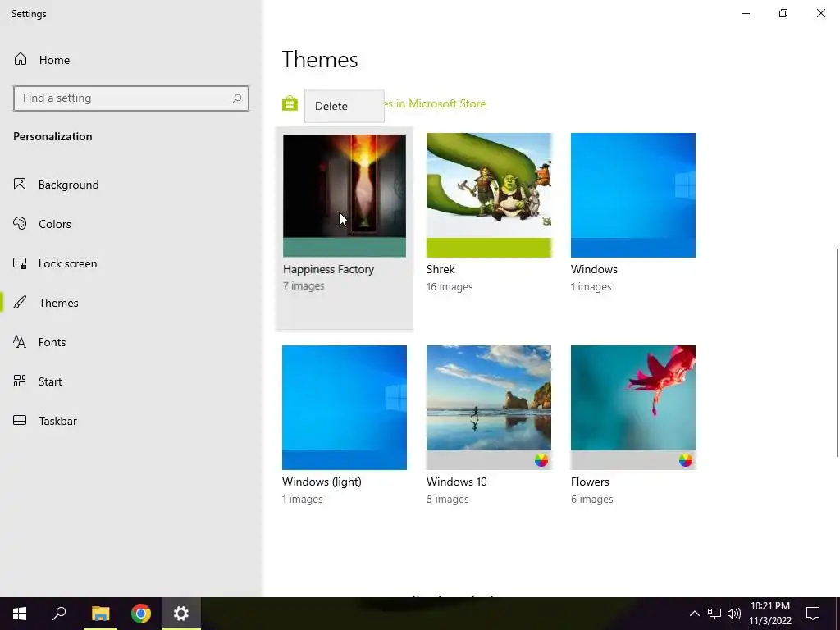The width and height of the screenshot is (840, 630).
Task: Click the "Themes" page title
Action: pyautogui.click(x=320, y=59)
